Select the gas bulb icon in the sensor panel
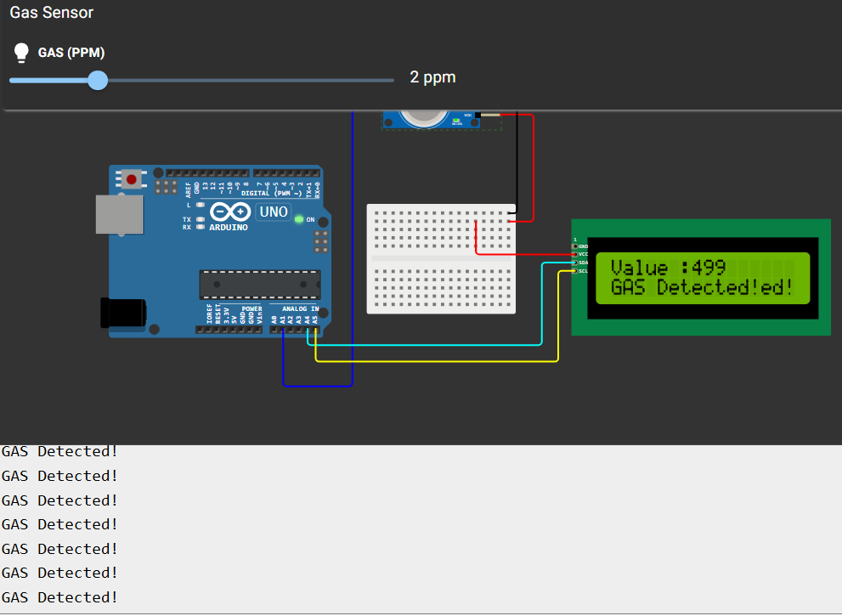Screen dimensions: 842x616 (20, 52)
